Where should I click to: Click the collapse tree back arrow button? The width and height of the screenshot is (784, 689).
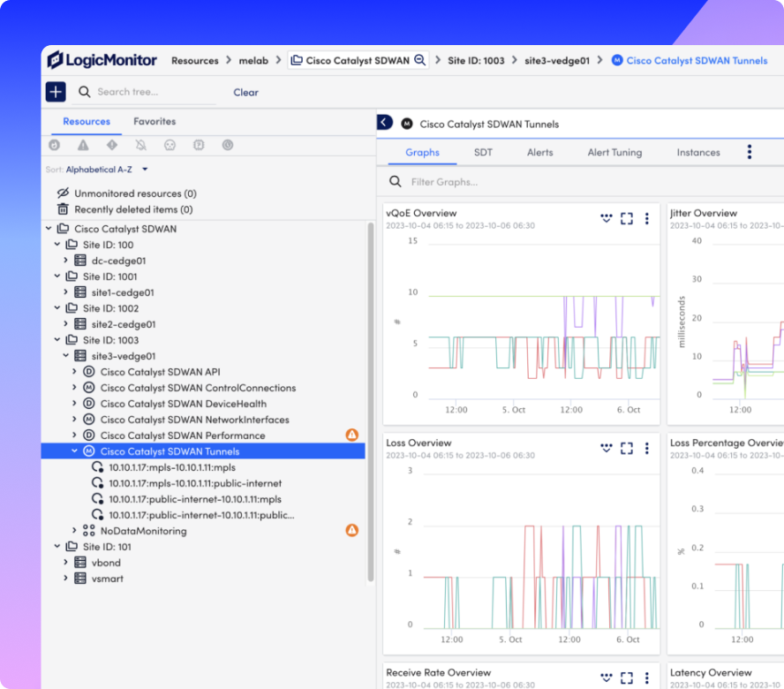coord(384,123)
